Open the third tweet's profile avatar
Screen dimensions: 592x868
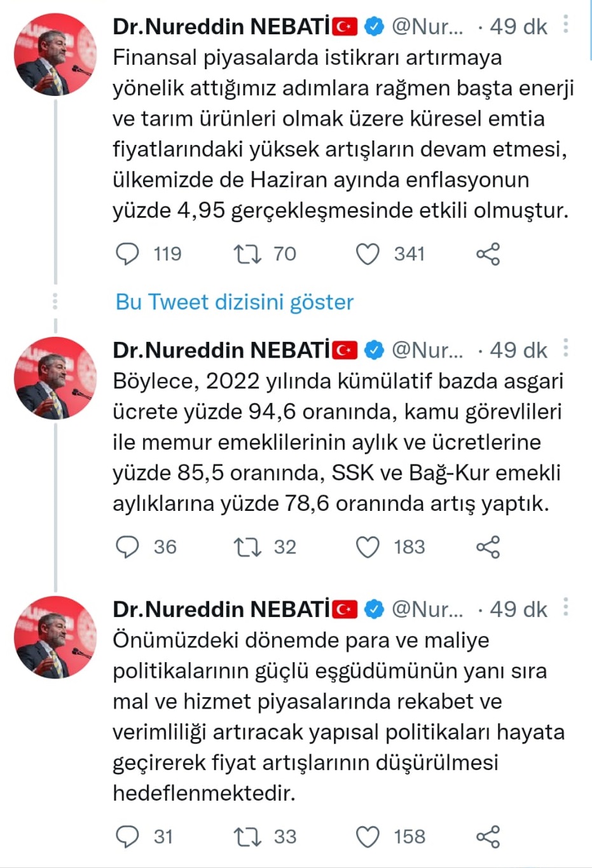pos(55,637)
